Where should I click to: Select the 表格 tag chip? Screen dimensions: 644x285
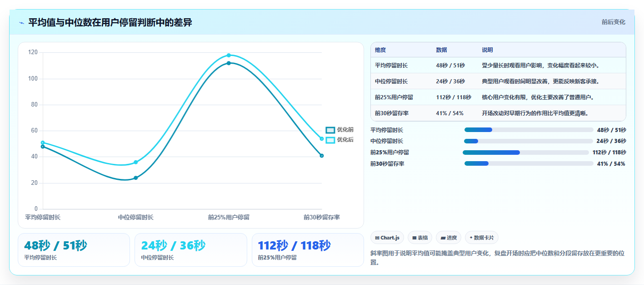(x=420, y=238)
